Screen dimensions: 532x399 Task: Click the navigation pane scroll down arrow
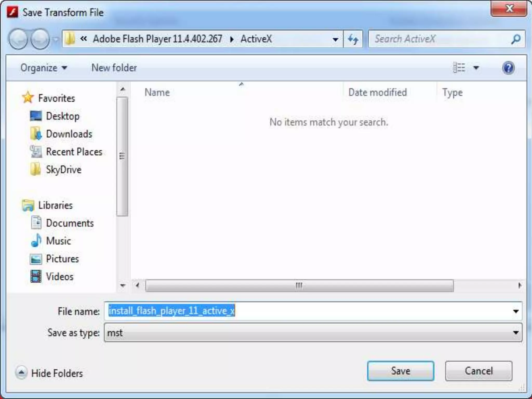tap(123, 285)
